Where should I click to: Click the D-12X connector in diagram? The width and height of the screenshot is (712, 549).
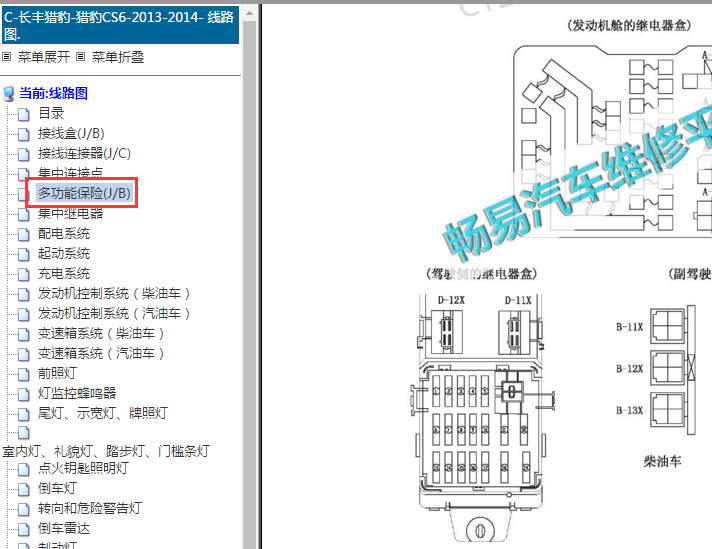[447, 332]
